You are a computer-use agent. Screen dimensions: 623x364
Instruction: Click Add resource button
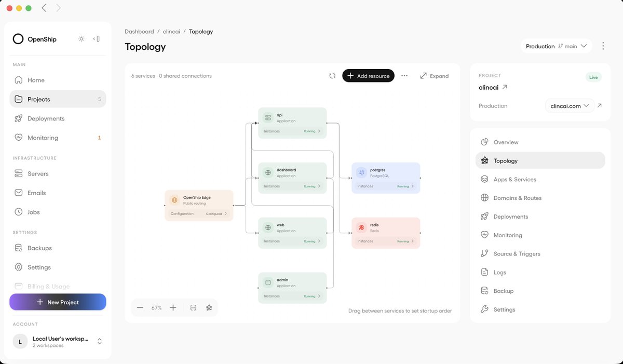[368, 76]
